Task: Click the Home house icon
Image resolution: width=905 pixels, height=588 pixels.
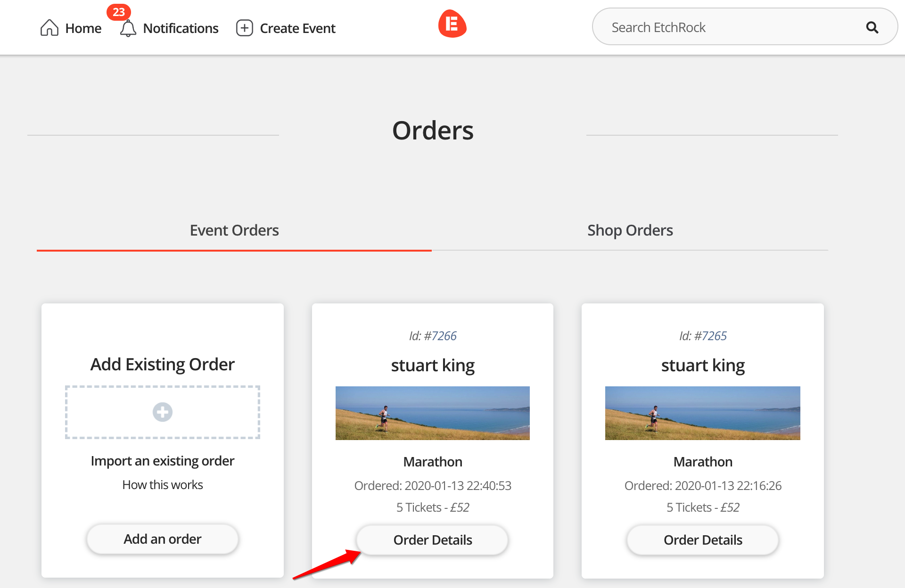Action: pos(49,28)
